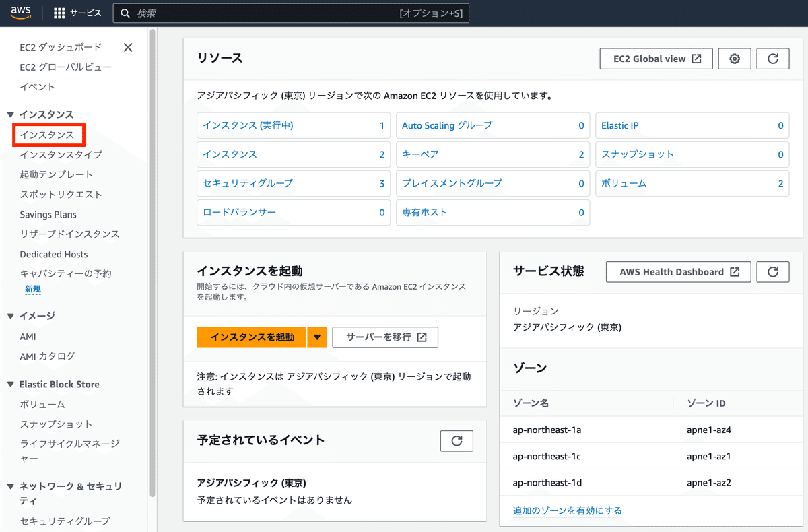Refresh the リソース panel
The width and height of the screenshot is (808, 532).
[773, 59]
